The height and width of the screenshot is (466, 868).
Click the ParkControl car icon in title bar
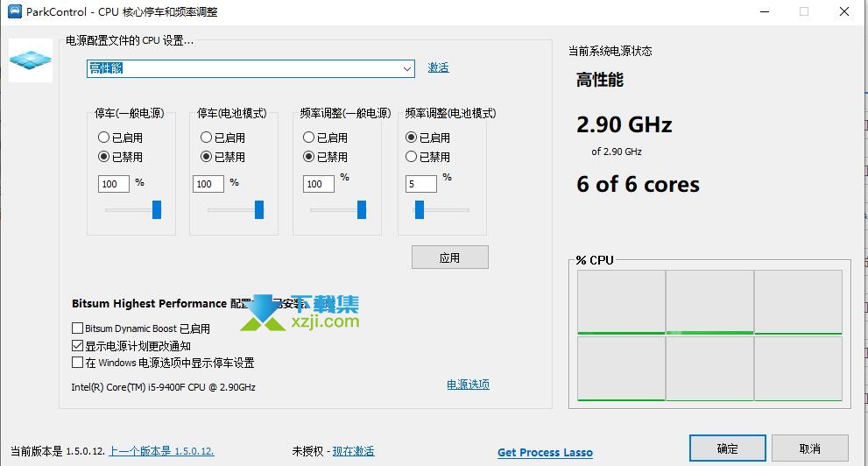pos(15,11)
